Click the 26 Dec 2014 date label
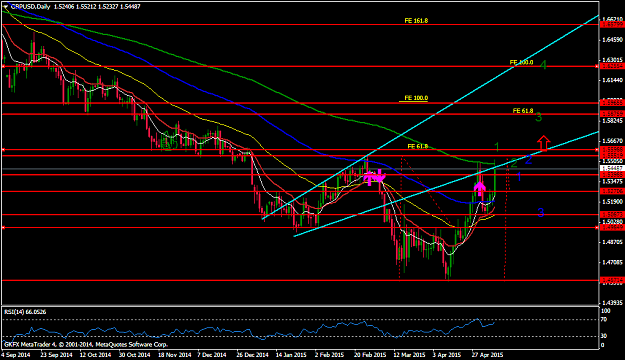Image resolution: width=625 pixels, height=360 pixels. coord(252,354)
